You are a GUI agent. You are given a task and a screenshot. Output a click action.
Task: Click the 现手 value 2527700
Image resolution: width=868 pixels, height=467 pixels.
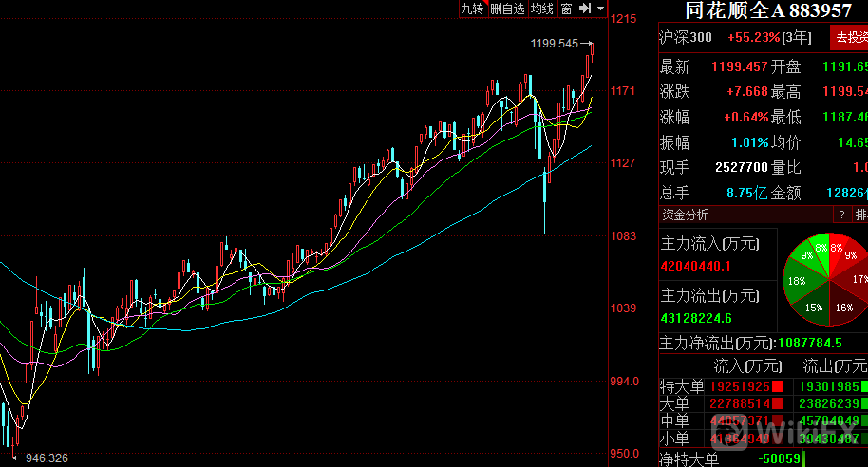tap(742, 167)
